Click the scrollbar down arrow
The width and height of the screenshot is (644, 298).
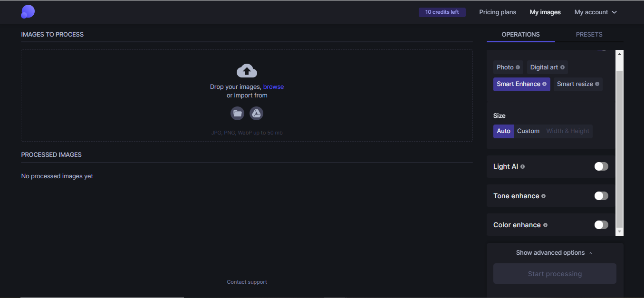(619, 231)
